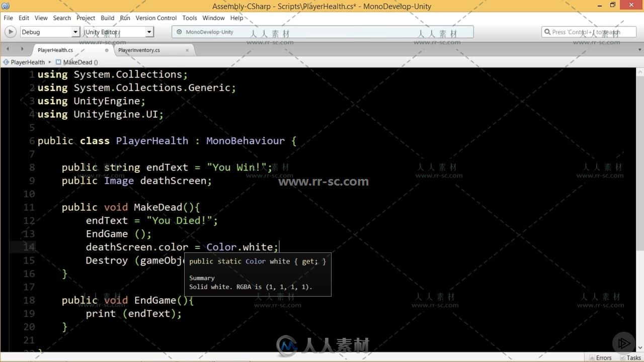The height and width of the screenshot is (362, 644).
Task: Close the PlayerInventory.cs tab
Action: [187, 50]
